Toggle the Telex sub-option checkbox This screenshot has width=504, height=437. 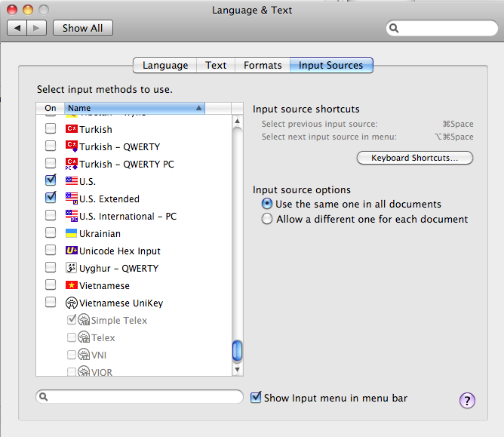point(72,337)
